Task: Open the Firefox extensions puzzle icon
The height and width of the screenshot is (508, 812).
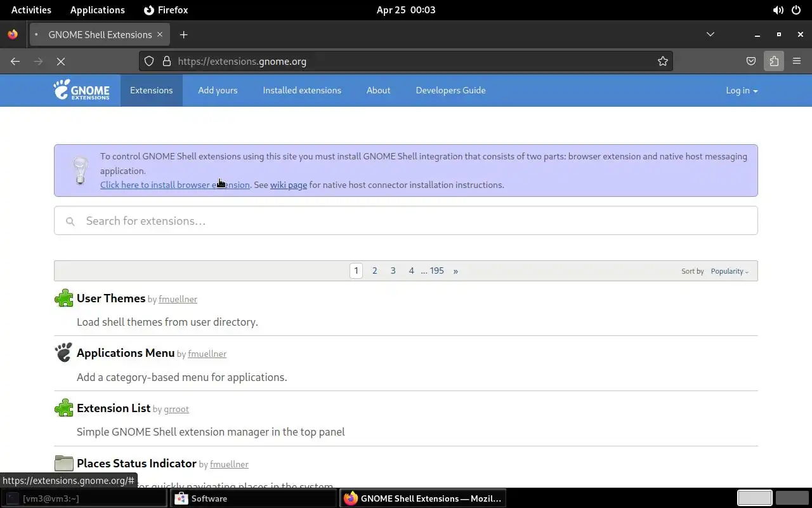Action: click(774, 61)
